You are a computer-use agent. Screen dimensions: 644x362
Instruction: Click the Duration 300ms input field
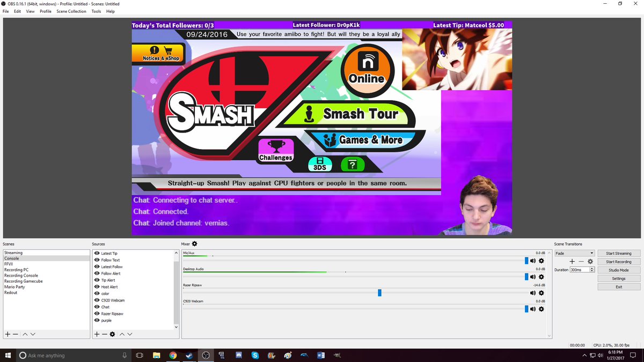pyautogui.click(x=580, y=270)
